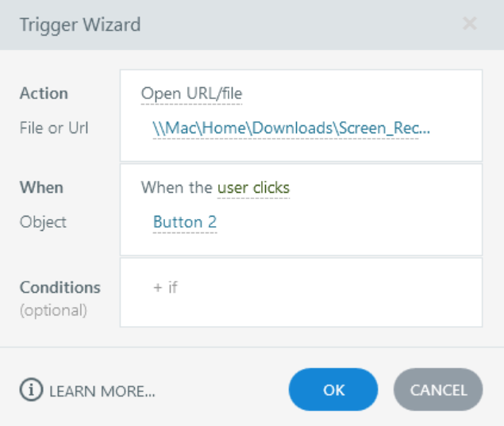Click the info icon beside Learn More
Image resolution: width=504 pixels, height=426 pixels.
pyautogui.click(x=30, y=390)
